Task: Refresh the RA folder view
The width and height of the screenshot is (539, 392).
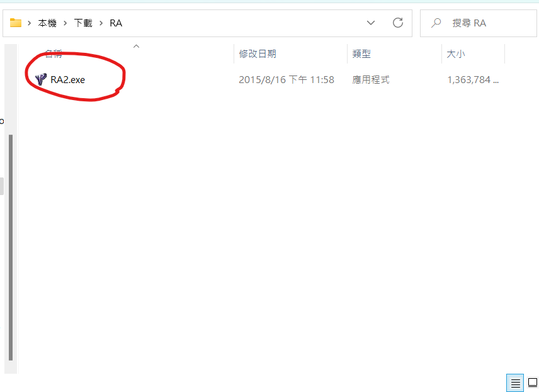Action: 397,23
